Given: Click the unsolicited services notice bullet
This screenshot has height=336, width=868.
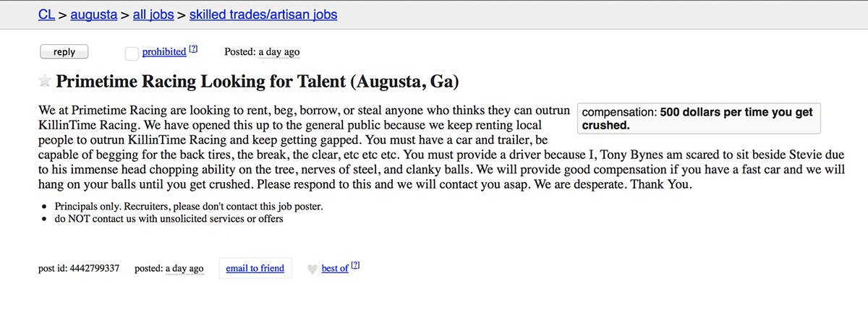Looking at the screenshot, I should pos(169,218).
